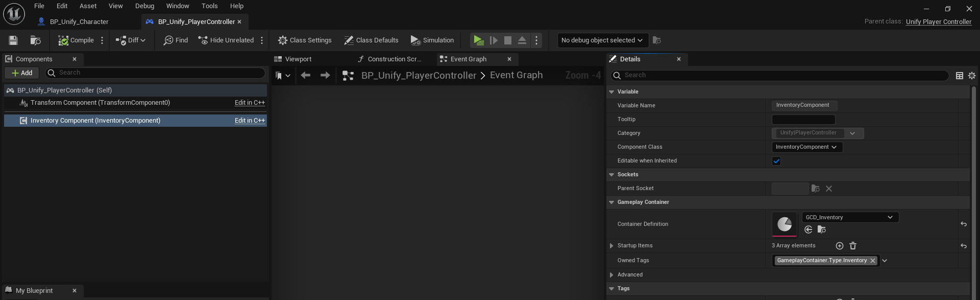Image resolution: width=980 pixels, height=300 pixels.
Task: Collapse the Sockets section
Action: (x=611, y=175)
